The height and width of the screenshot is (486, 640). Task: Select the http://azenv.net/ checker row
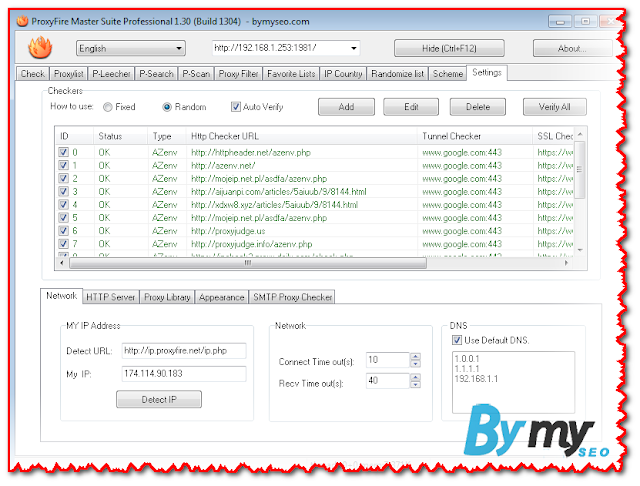315,165
